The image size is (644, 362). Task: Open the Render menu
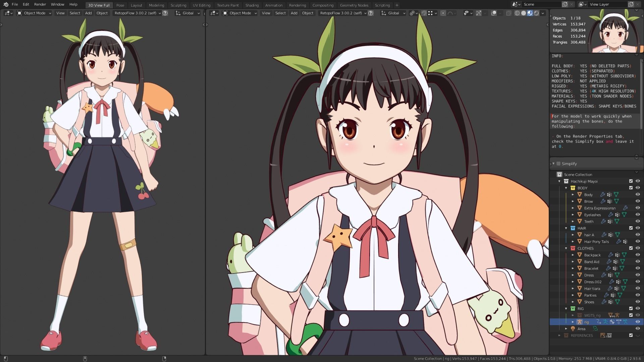click(x=40, y=4)
